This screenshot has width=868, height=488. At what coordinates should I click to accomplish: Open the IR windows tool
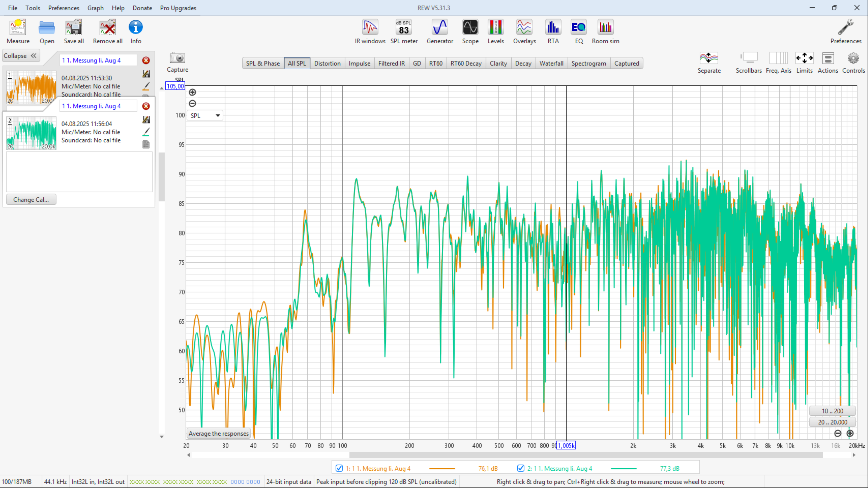point(370,32)
